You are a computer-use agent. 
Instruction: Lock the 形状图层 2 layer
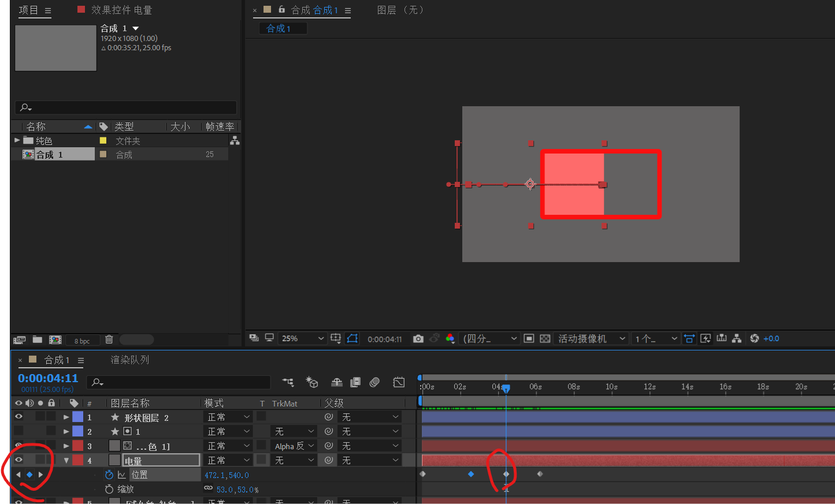pyautogui.click(x=51, y=416)
